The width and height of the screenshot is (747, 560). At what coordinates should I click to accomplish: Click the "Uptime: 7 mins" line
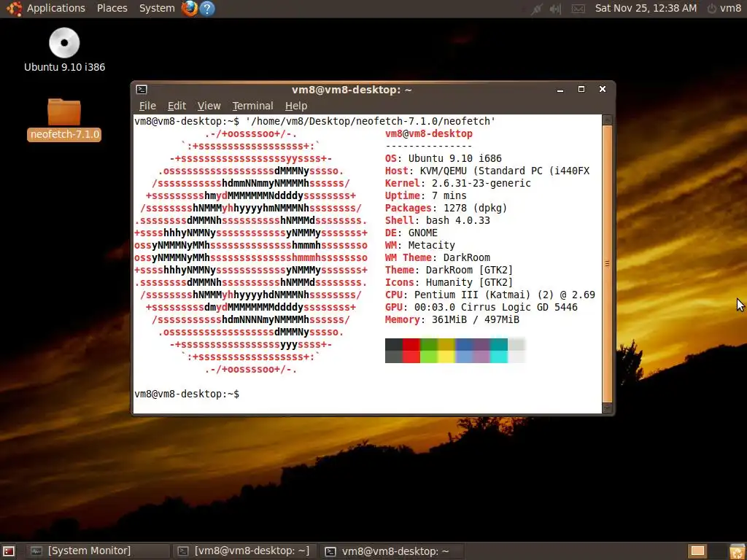pyautogui.click(x=426, y=195)
